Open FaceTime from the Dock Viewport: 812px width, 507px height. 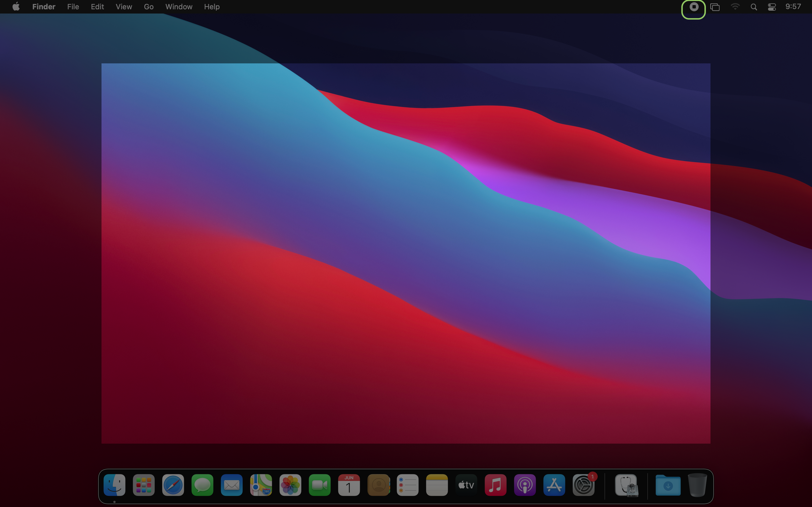319,485
